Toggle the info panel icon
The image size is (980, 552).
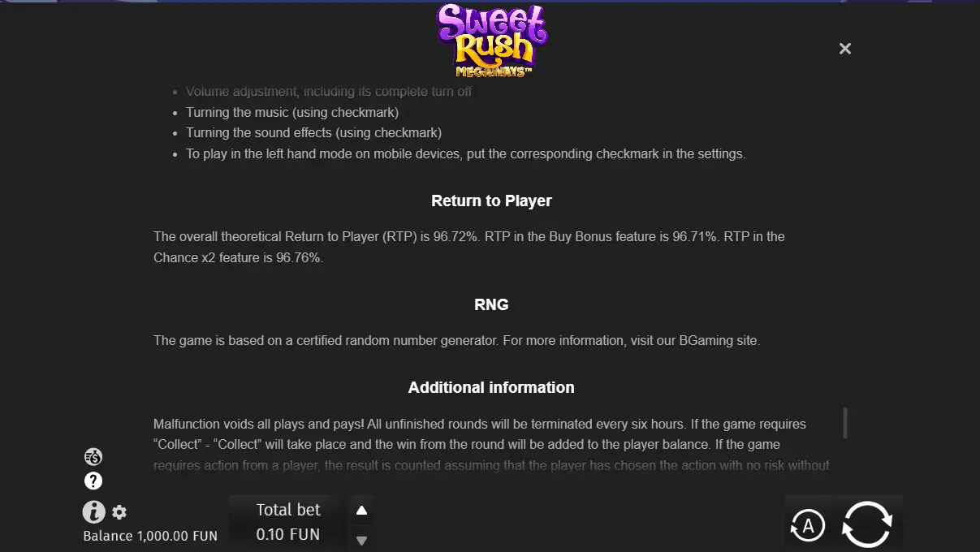94,511
